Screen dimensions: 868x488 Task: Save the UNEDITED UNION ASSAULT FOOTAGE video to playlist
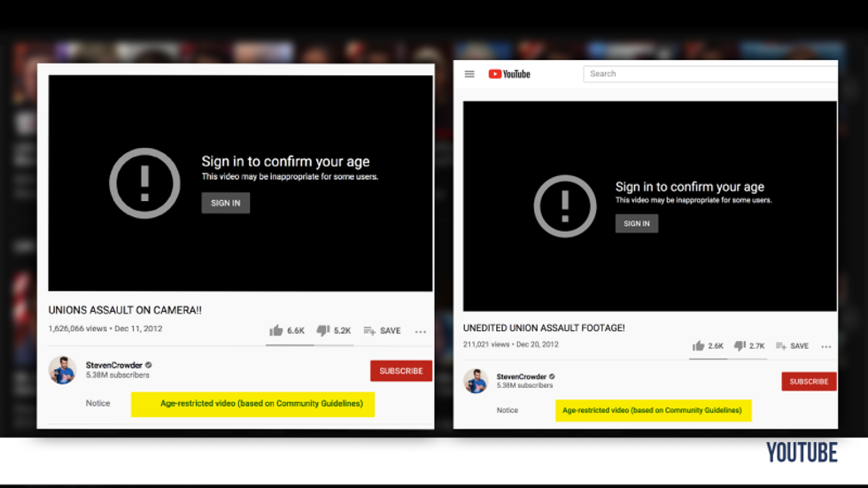tap(792, 345)
